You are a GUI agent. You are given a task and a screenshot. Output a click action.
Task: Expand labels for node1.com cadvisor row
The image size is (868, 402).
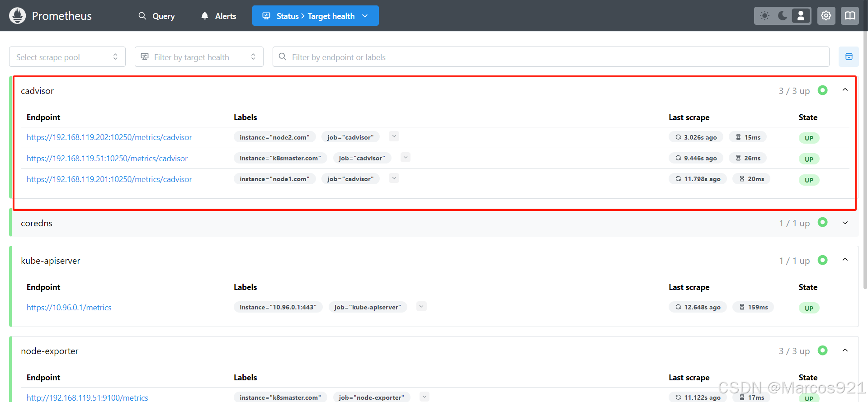pos(394,178)
